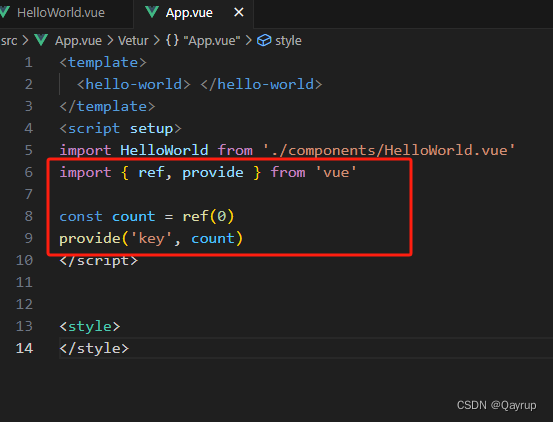The width and height of the screenshot is (553, 422).
Task: Click the const keyword on line 8
Action: (x=81, y=216)
